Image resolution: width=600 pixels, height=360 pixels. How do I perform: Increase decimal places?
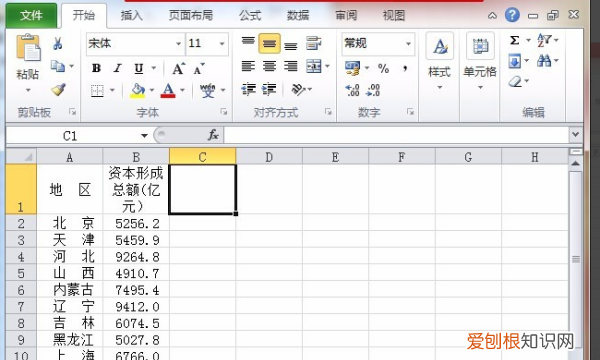coord(352,90)
